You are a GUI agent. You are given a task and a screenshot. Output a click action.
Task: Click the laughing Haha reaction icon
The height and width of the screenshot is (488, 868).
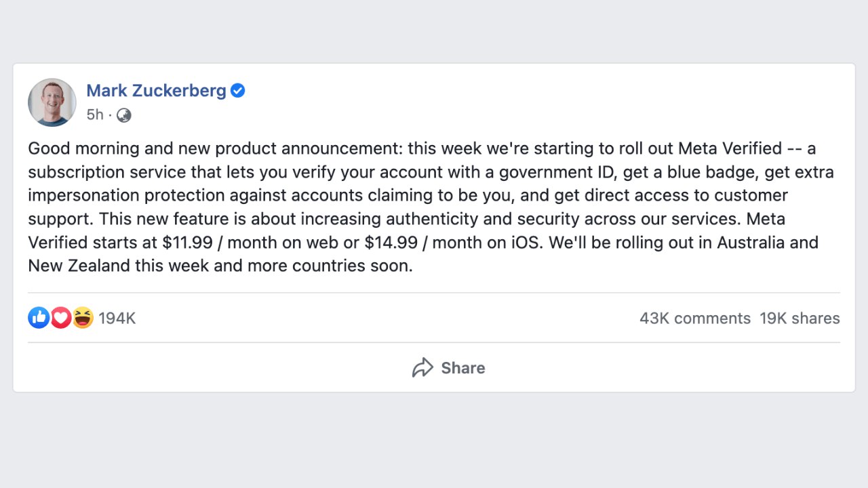(83, 317)
